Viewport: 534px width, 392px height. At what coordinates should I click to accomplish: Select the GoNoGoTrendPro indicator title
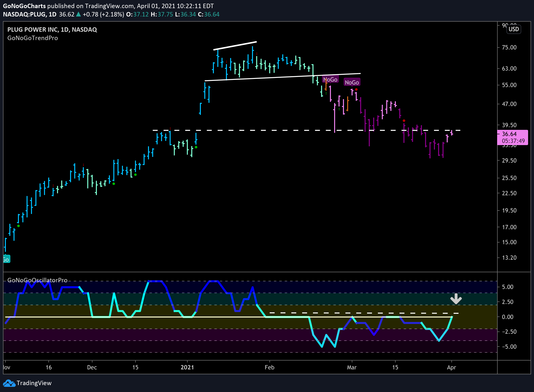click(x=33, y=38)
